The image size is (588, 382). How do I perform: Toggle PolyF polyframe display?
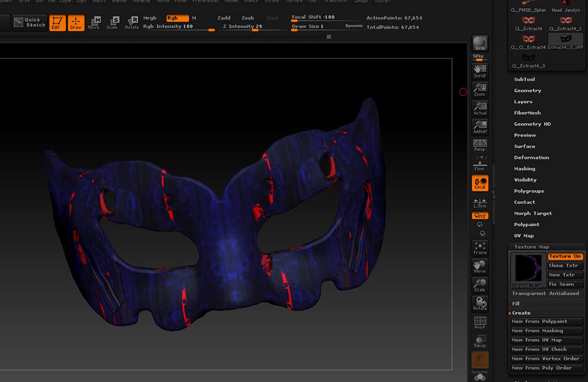coord(480,323)
